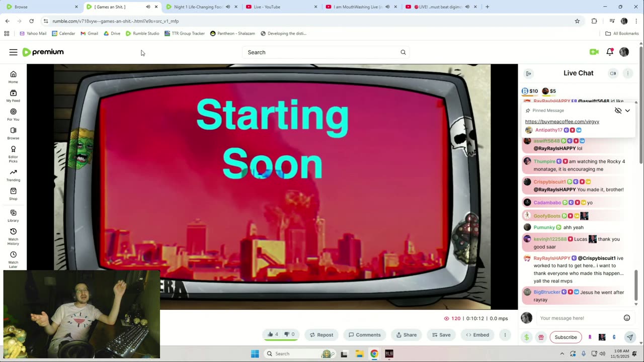The image size is (644, 362).
Task: Open Chrome three-dot menu
Action: point(636,21)
